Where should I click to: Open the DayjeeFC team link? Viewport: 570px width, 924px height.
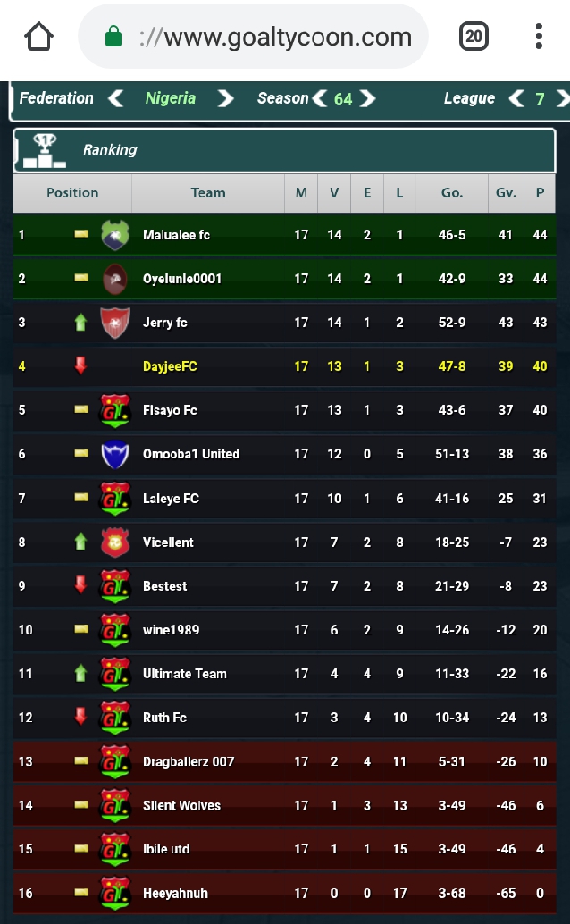pos(170,366)
